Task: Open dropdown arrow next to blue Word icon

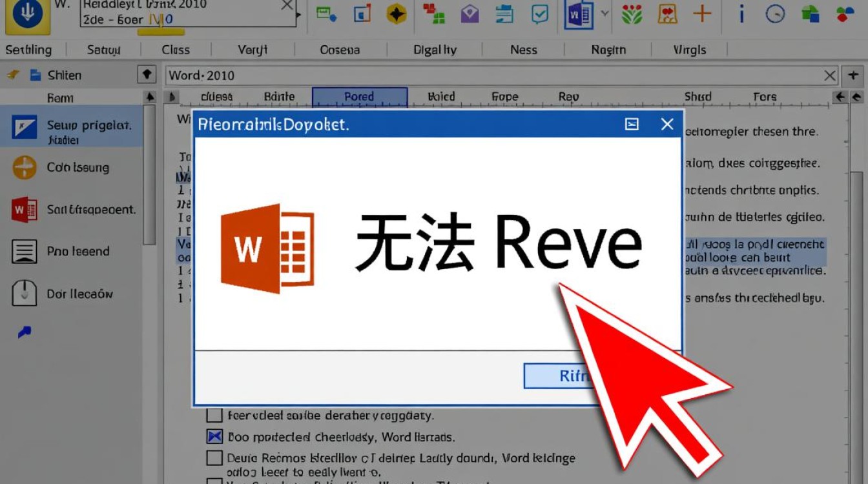Action: (604, 13)
